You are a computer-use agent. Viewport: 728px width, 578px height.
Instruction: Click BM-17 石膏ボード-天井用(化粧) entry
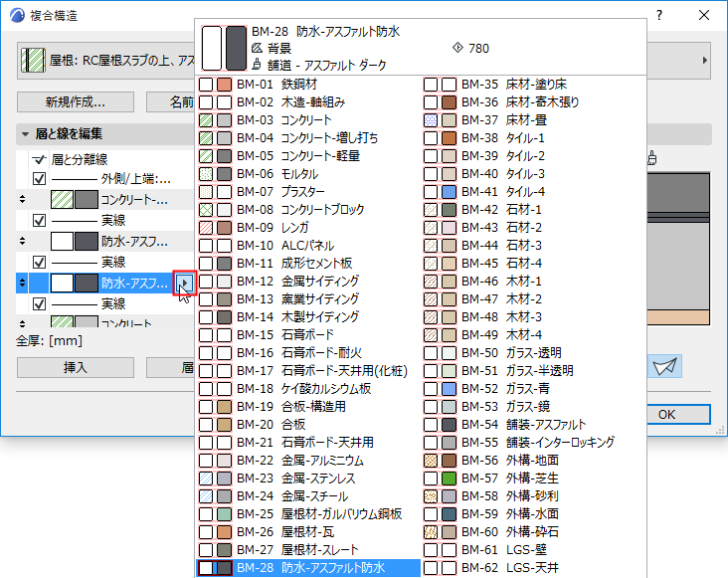308,371
